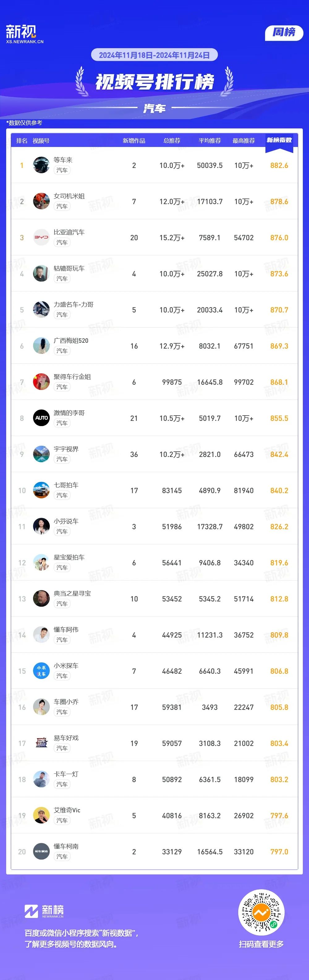Click the 新榜 logo in the footer
This screenshot has width=309, height=980.
(44, 911)
